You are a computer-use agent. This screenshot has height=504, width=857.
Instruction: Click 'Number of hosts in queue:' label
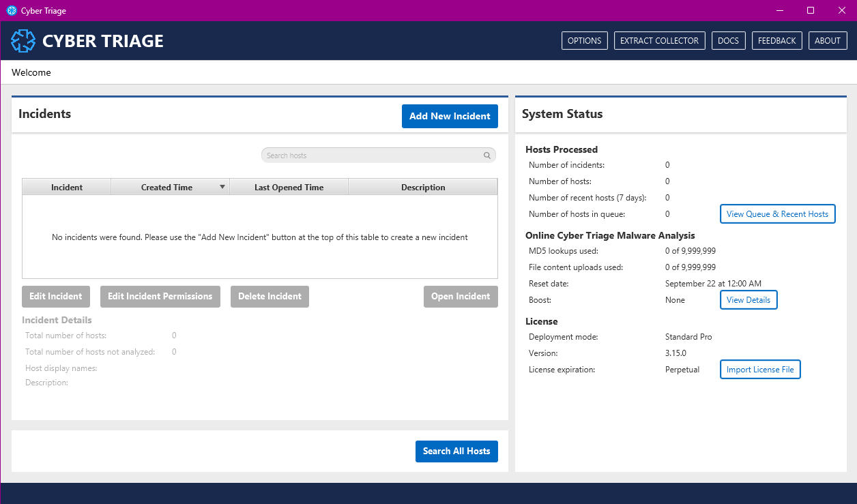point(577,214)
